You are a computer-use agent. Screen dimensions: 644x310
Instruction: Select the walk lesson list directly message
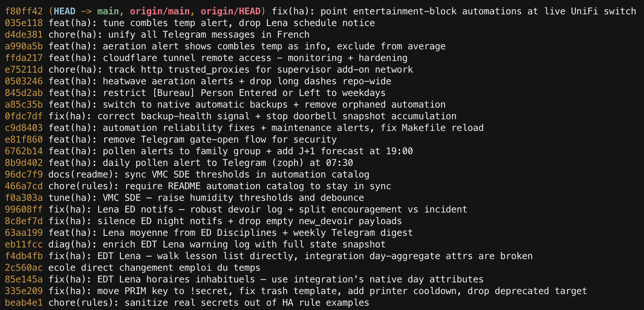[290, 256]
